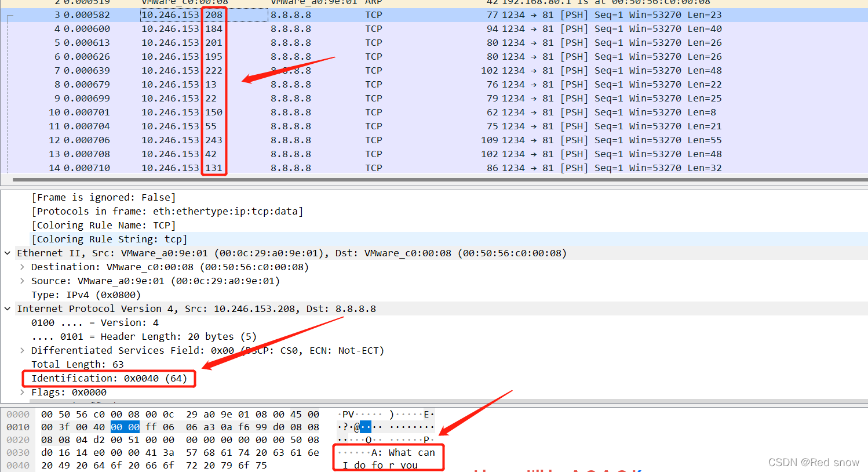Select packet 12 from 10.246.153.243

[434, 140]
